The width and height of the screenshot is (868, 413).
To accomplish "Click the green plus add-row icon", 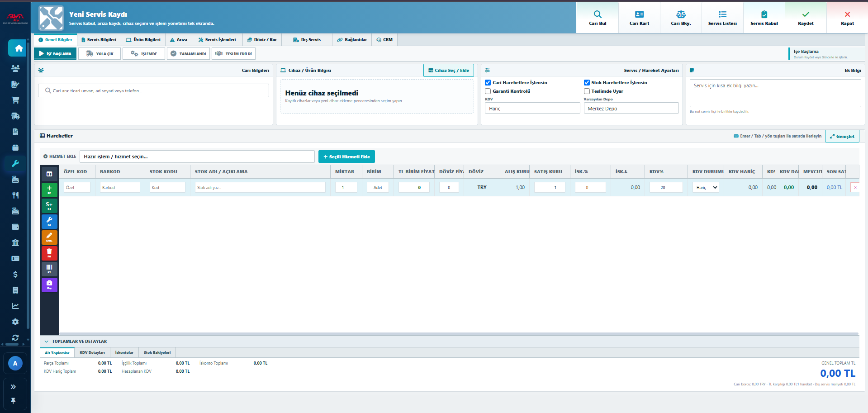I will [49, 190].
